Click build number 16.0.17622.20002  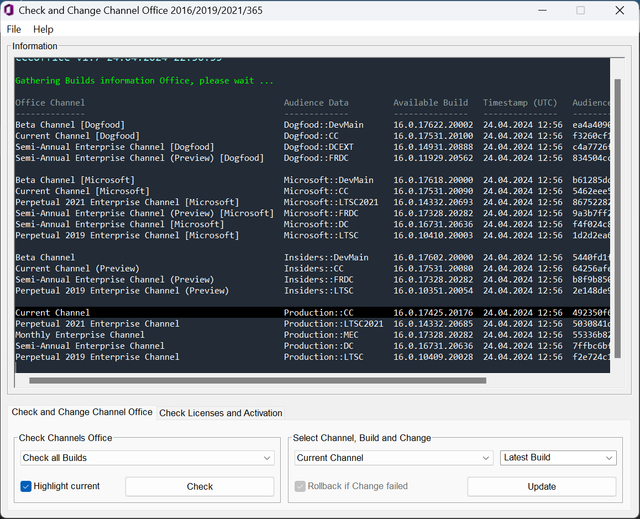point(433,125)
